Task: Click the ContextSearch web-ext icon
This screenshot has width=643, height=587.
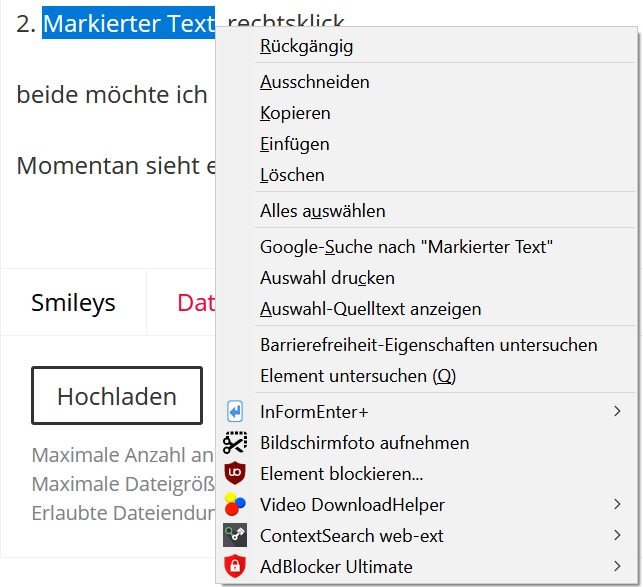Action: point(235,535)
